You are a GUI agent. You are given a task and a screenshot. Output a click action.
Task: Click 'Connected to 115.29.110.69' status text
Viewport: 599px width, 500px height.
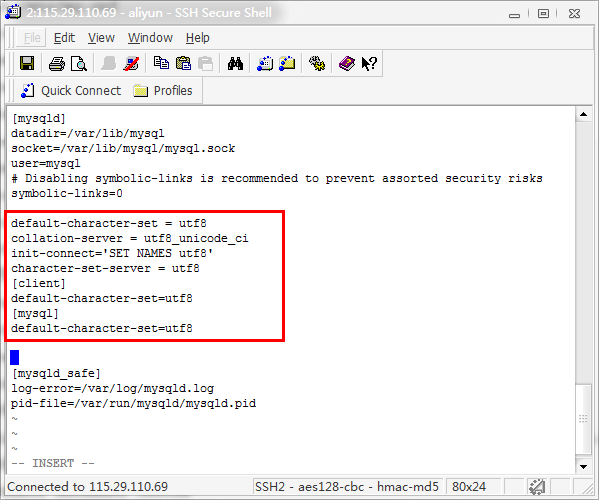click(87, 487)
